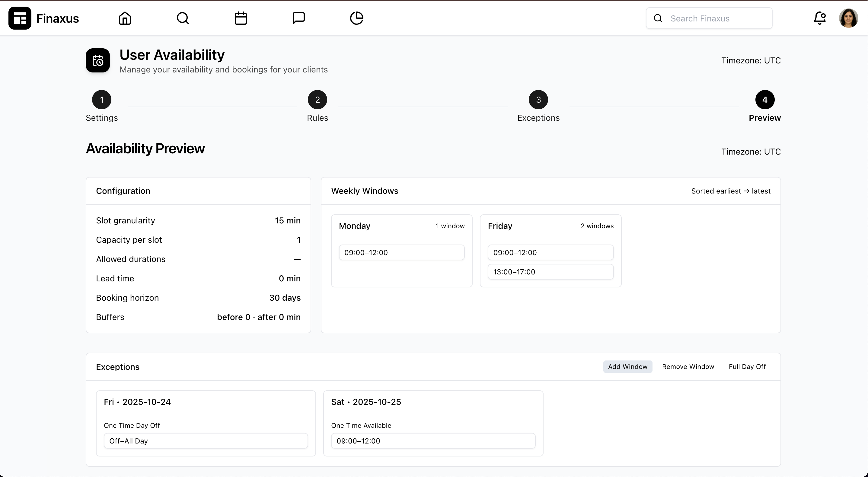The image size is (868, 477).
Task: Open notifications via the bell icon
Action: coord(819,18)
